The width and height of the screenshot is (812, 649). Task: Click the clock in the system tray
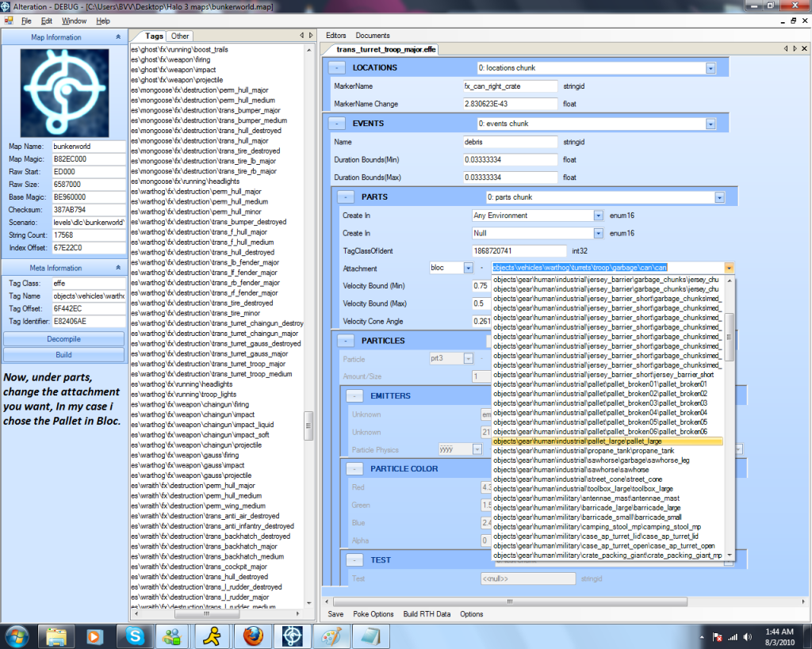[x=779, y=637]
